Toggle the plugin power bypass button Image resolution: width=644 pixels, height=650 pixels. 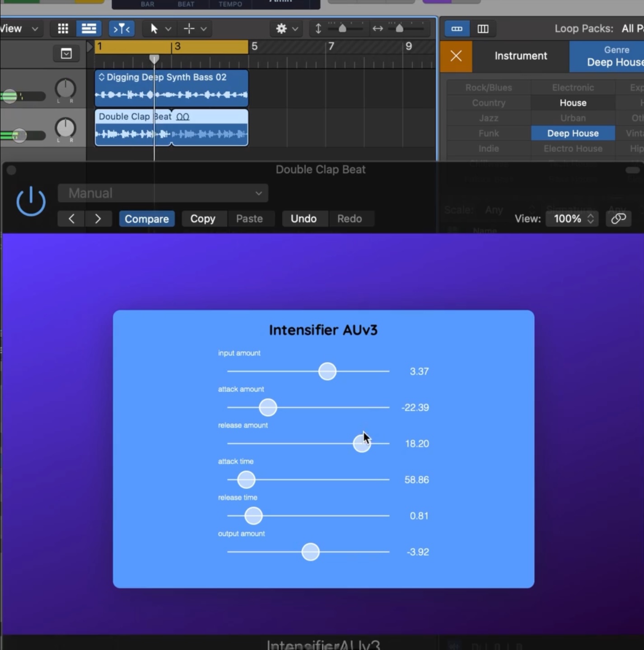[31, 202]
